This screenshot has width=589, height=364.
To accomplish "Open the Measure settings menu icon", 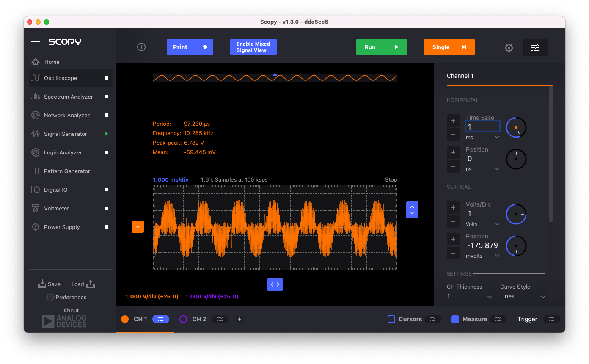I will point(498,319).
